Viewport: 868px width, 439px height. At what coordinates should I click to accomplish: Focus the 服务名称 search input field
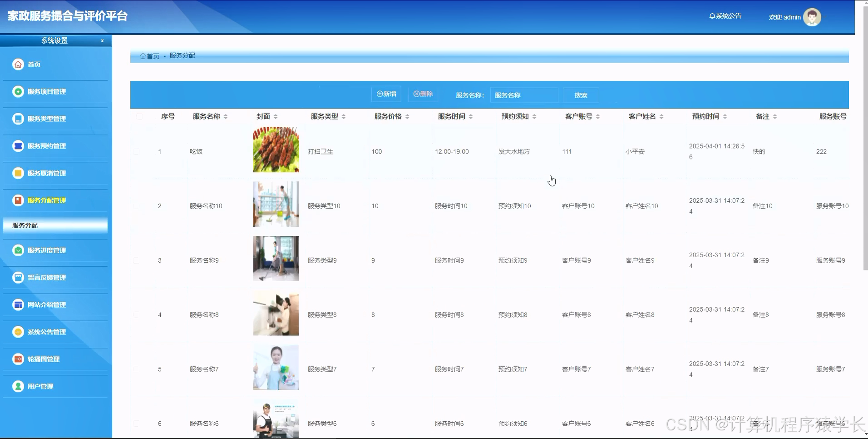(524, 95)
